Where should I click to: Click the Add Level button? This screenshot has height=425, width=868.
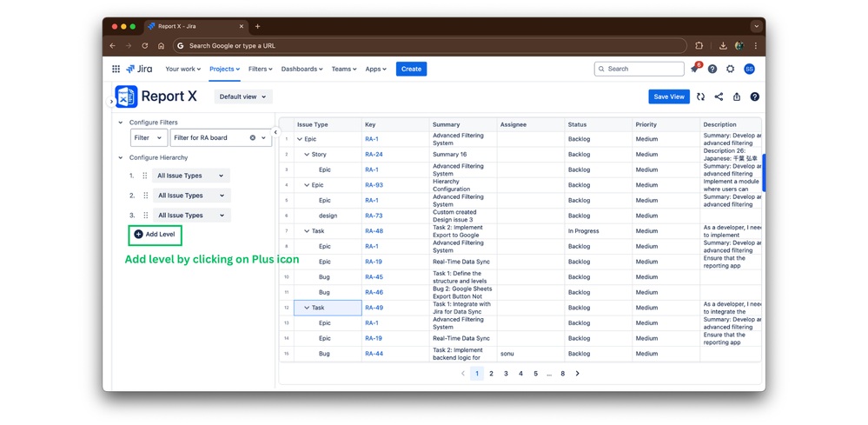point(155,235)
